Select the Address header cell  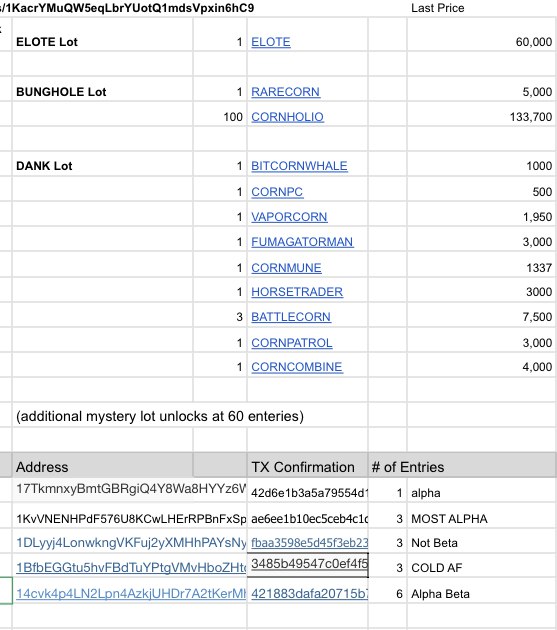tap(102, 465)
